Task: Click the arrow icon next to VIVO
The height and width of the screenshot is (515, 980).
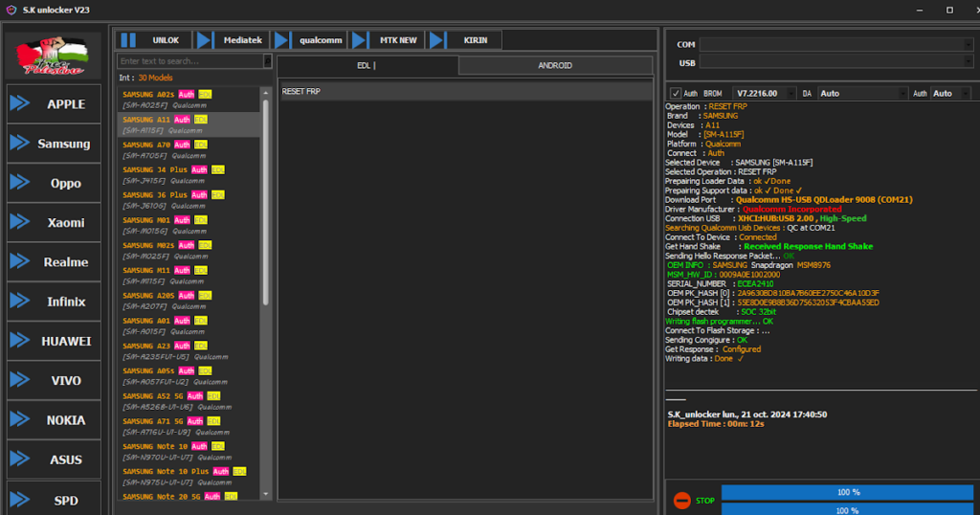Action: click(20, 379)
